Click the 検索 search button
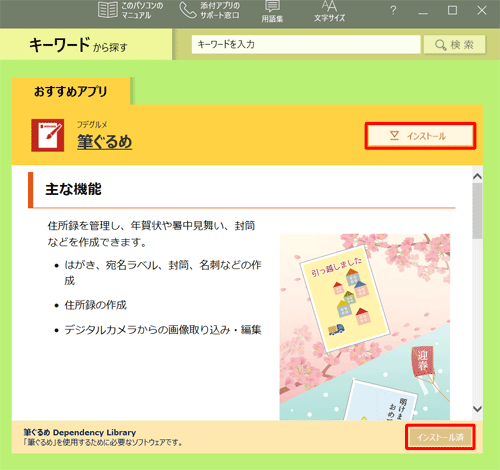 coord(454,44)
